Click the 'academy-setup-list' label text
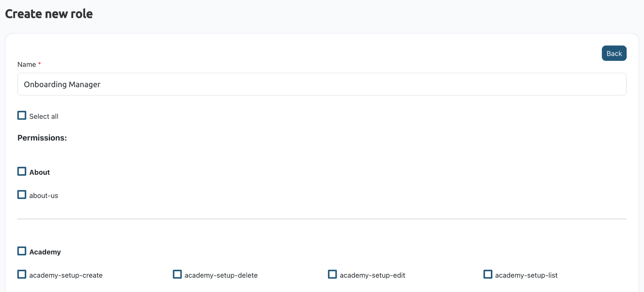The height and width of the screenshot is (292, 644). 526,275
